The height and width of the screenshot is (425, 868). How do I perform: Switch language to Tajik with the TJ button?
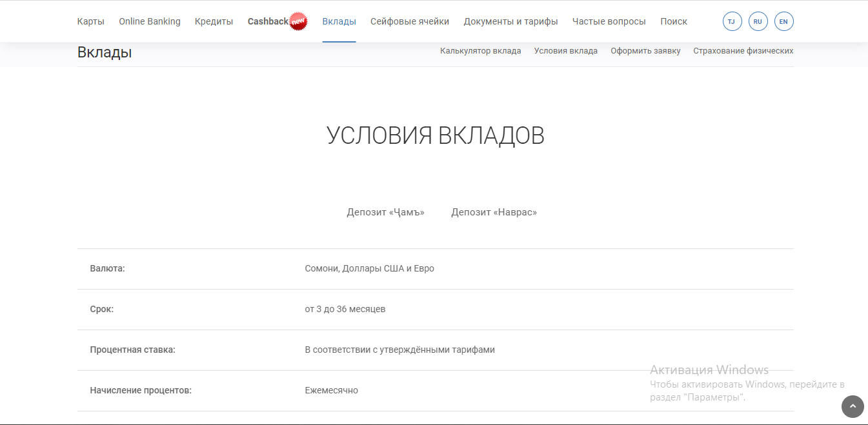(x=732, y=21)
